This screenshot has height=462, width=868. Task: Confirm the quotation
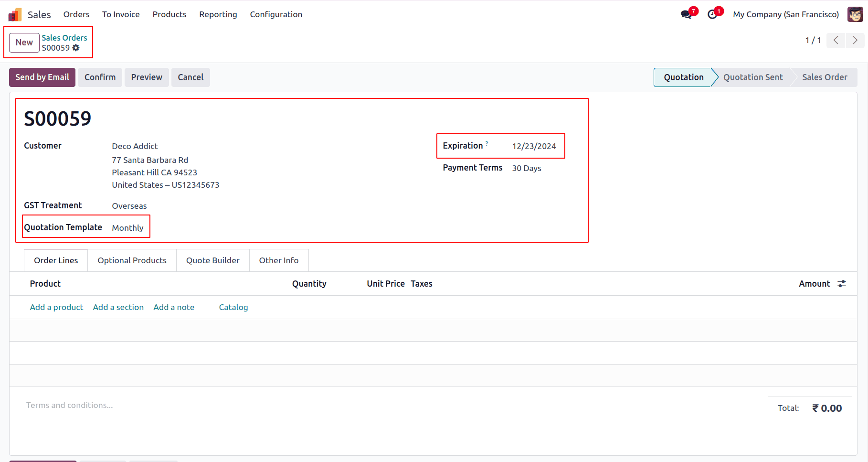tap(100, 77)
